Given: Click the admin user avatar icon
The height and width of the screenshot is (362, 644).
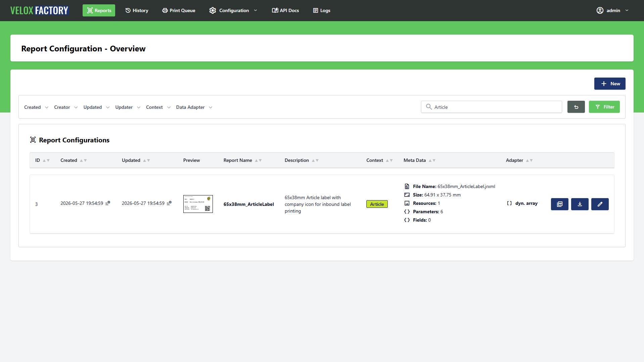Looking at the screenshot, I should [600, 10].
